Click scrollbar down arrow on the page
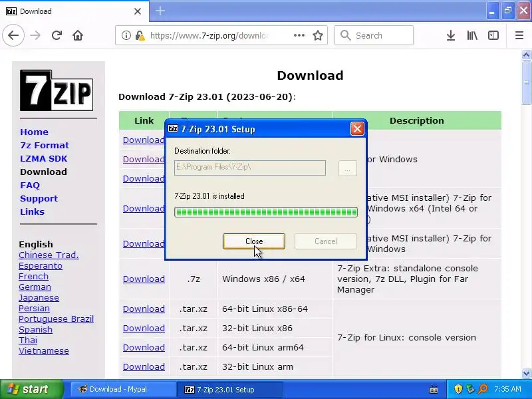This screenshot has height=399, width=532. pyautogui.click(x=526, y=373)
